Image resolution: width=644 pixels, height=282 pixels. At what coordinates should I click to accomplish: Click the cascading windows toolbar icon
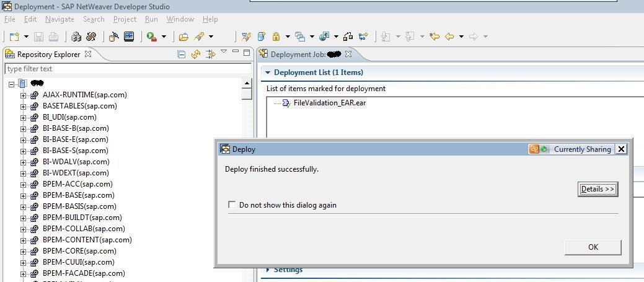[x=300, y=37]
